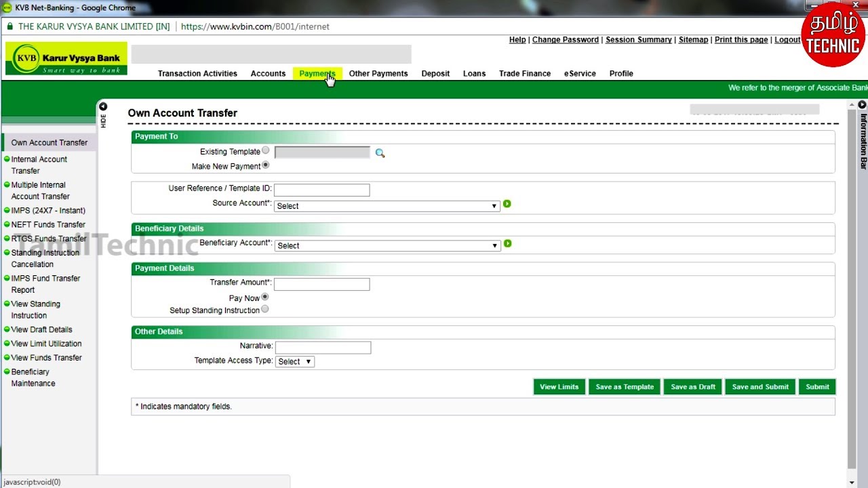This screenshot has width=868, height=488.
Task: Select Own Account Transfer in sidebar
Action: [50, 143]
